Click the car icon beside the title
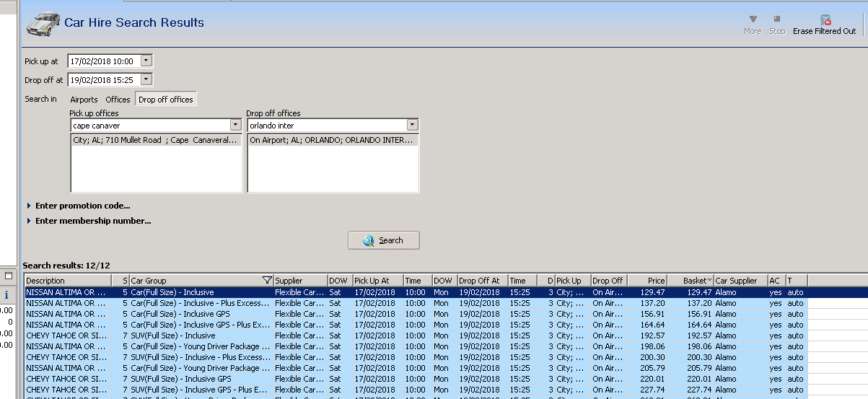This screenshot has width=868, height=399. pyautogui.click(x=43, y=23)
